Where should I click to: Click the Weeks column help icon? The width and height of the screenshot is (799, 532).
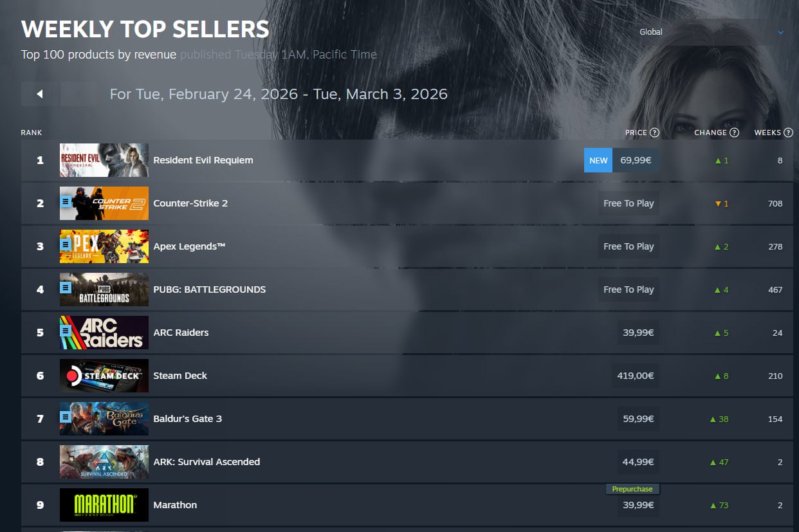pyautogui.click(x=788, y=133)
